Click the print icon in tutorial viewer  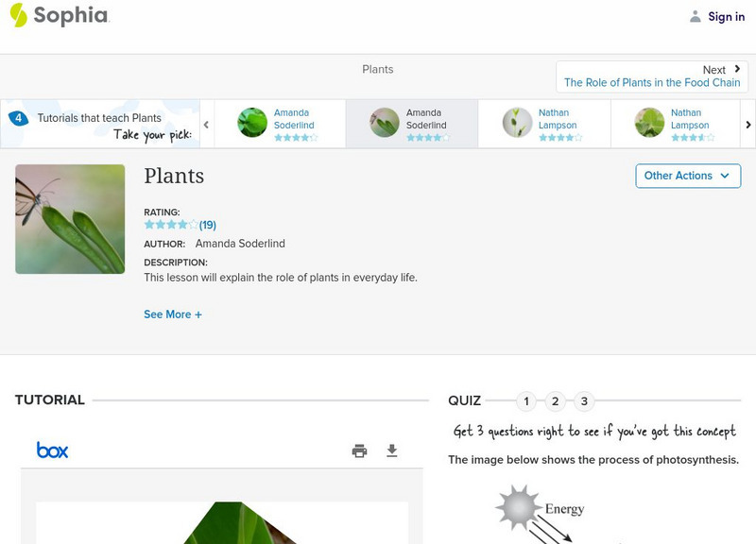tap(359, 450)
